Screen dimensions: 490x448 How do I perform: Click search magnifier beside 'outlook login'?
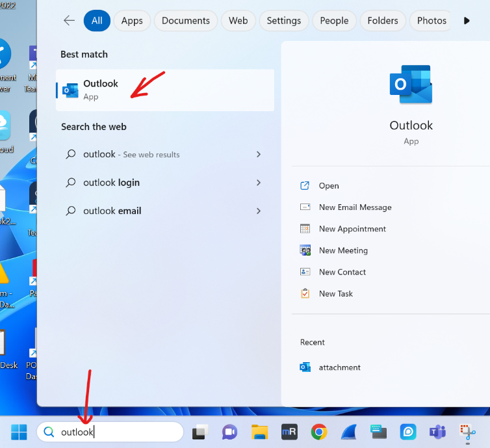71,183
